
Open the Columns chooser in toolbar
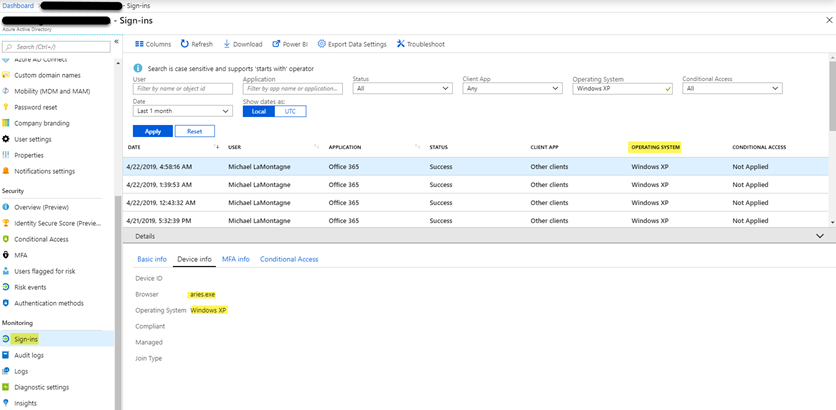pyautogui.click(x=153, y=44)
